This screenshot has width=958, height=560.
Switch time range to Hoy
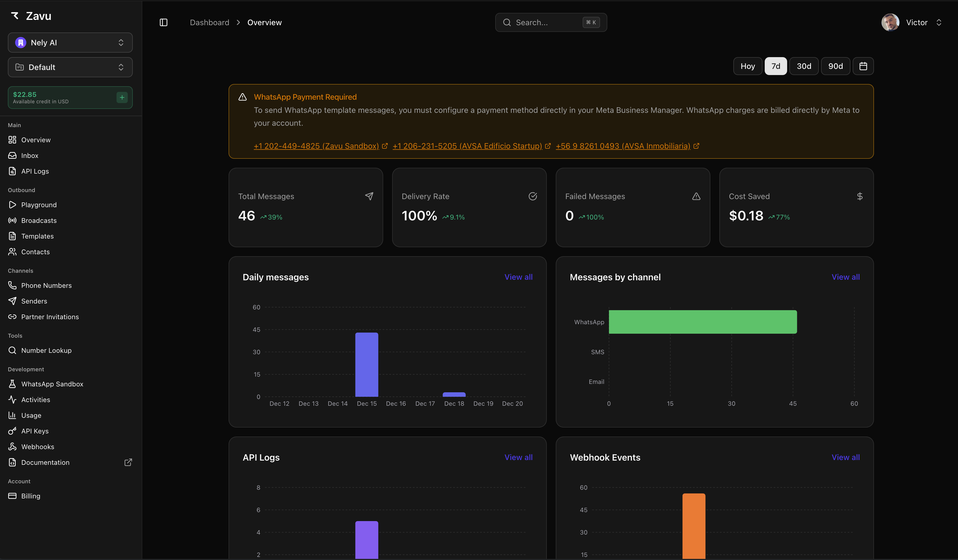tap(747, 66)
